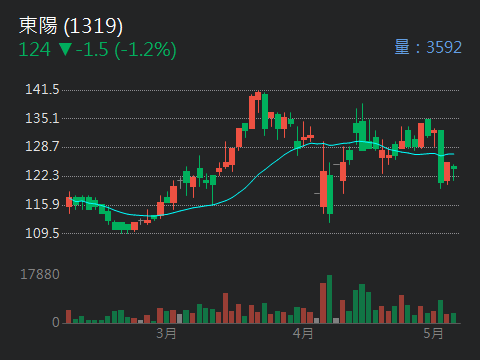Click the 0 volume axis label
This screenshot has height=360, width=480.
pos(56,322)
